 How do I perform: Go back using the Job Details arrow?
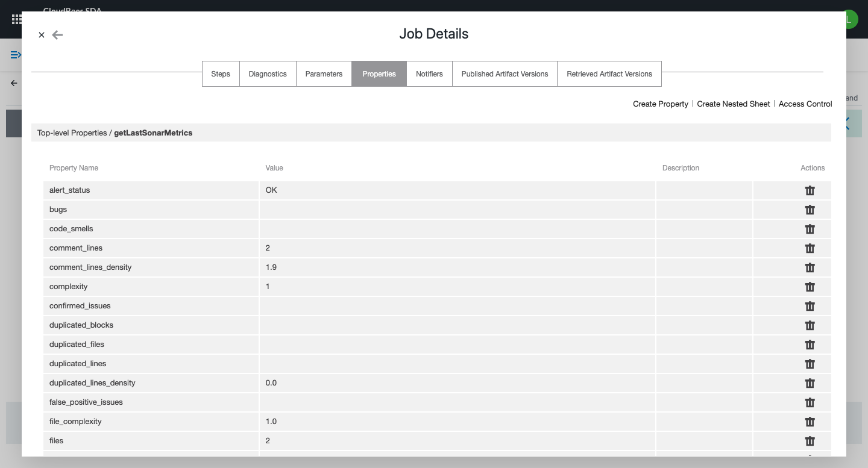tap(57, 35)
